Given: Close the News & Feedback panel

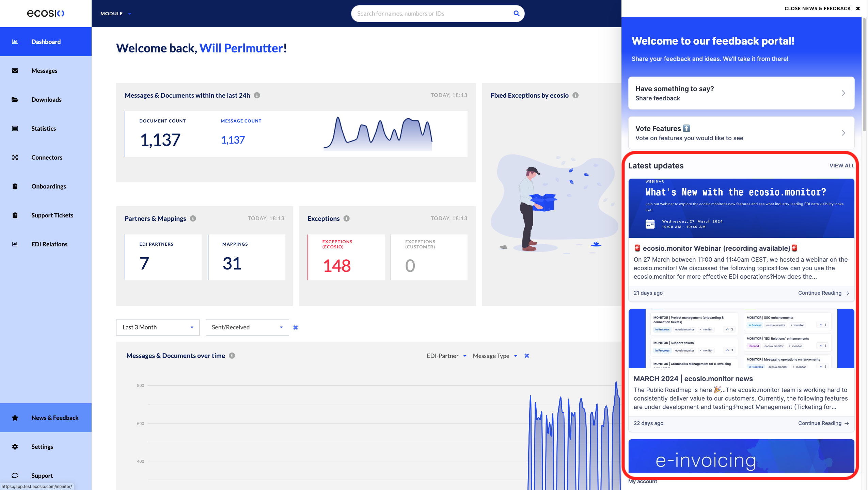Looking at the screenshot, I should 822,9.
